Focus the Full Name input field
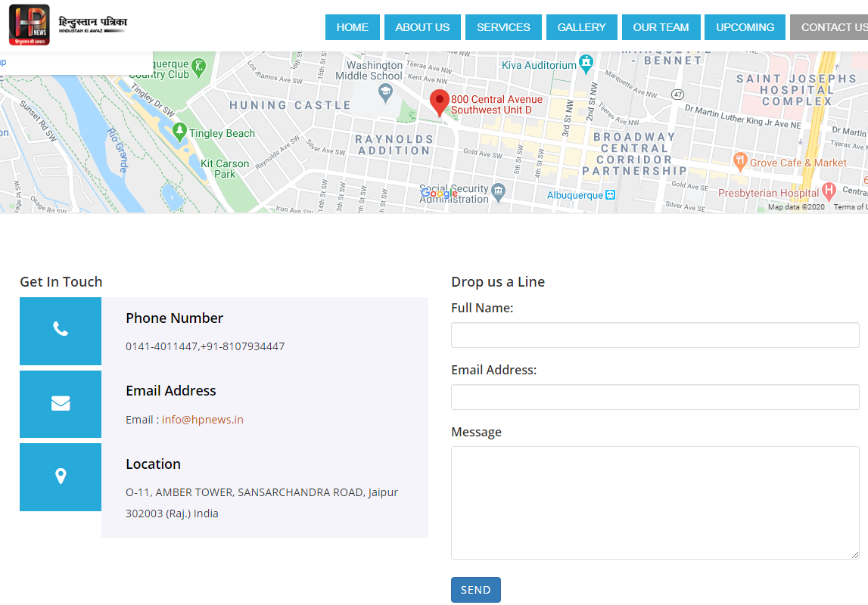Image resolution: width=868 pixels, height=605 pixels. click(x=655, y=335)
